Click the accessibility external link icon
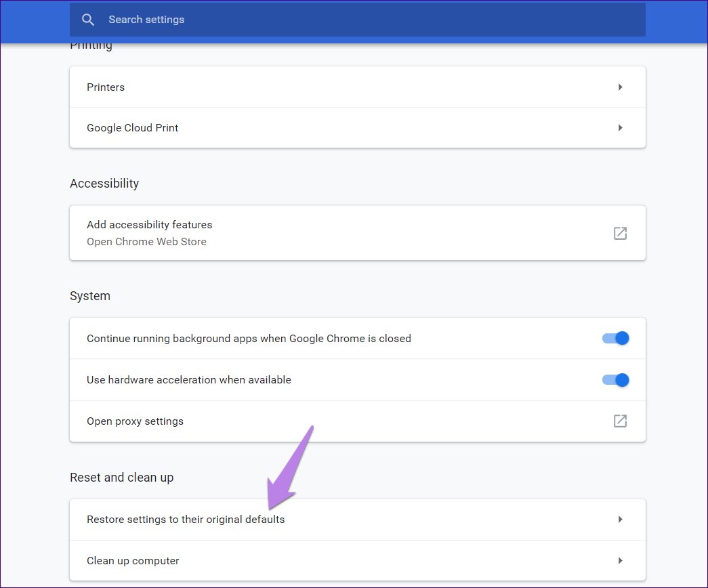Image resolution: width=708 pixels, height=588 pixels. click(620, 233)
